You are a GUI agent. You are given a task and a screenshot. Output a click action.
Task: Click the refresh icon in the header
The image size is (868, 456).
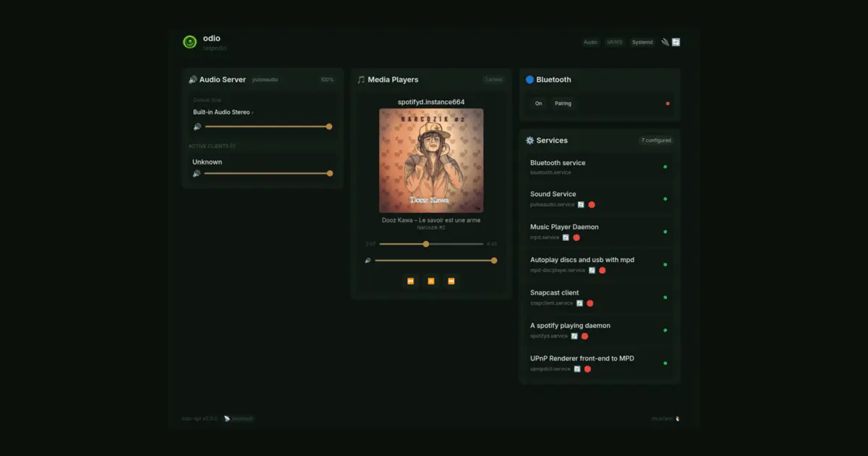click(x=676, y=42)
